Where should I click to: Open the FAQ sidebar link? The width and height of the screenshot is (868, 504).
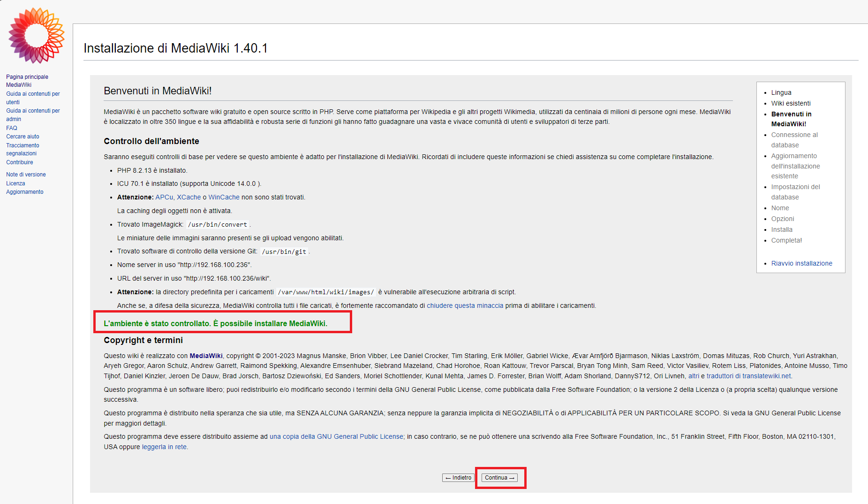click(x=12, y=128)
